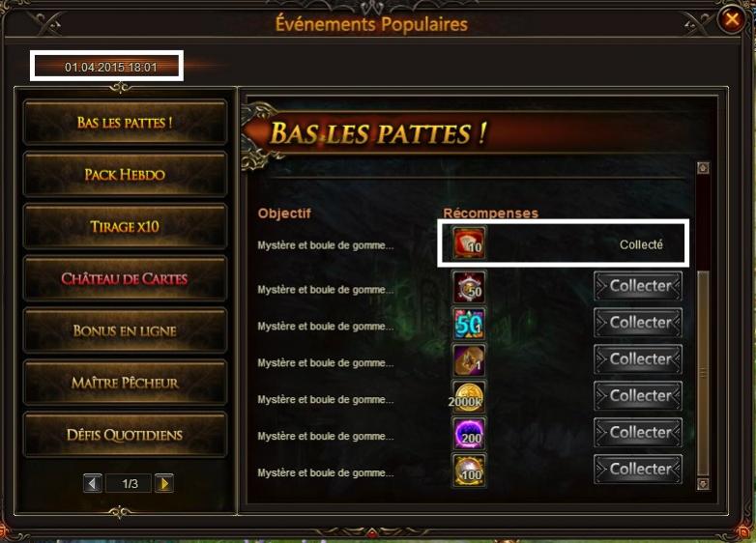Collect the reward with silver orb 100
This screenshot has height=543, width=756.
(638, 470)
